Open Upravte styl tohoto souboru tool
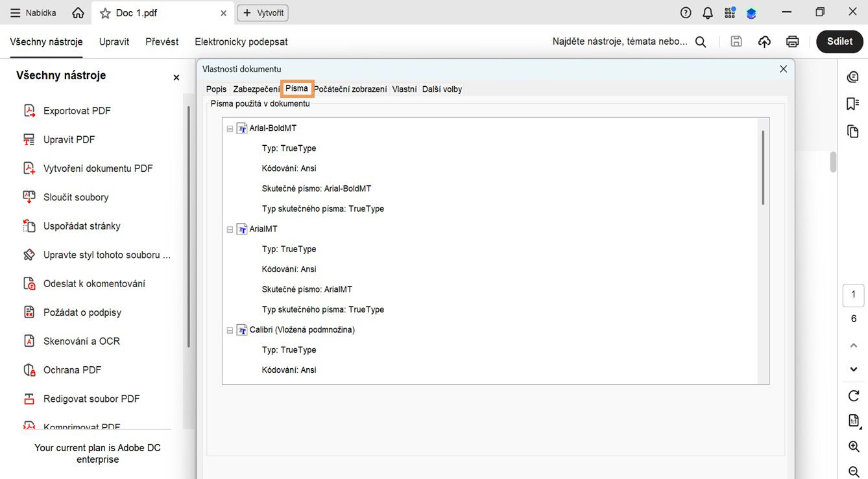Image resolution: width=868 pixels, height=479 pixels. coord(97,255)
